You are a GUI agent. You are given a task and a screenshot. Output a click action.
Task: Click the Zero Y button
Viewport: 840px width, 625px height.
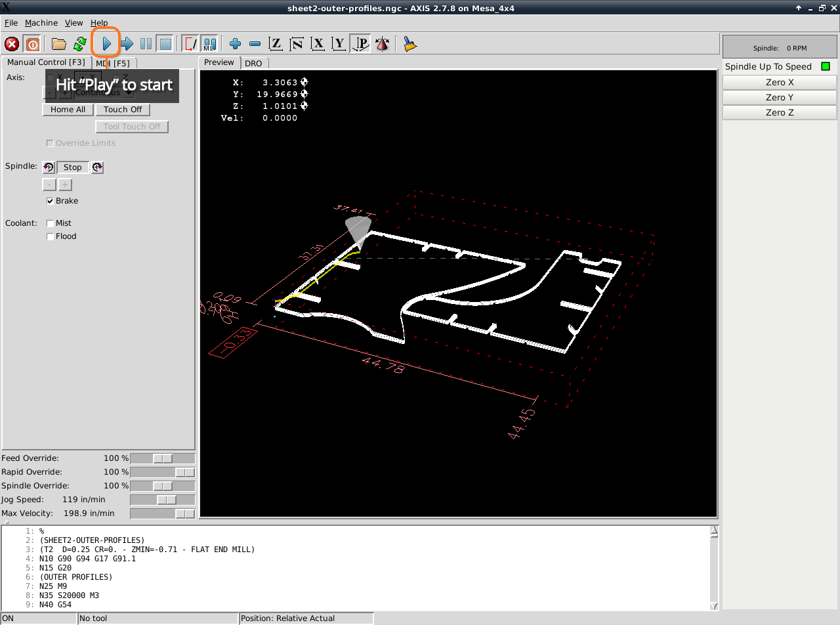click(780, 98)
